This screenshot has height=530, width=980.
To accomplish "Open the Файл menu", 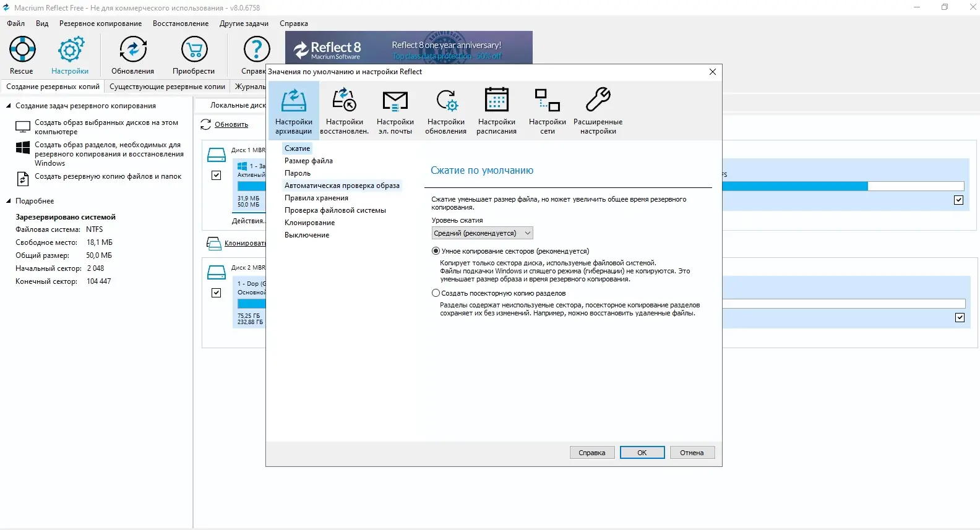I will 16,24.
